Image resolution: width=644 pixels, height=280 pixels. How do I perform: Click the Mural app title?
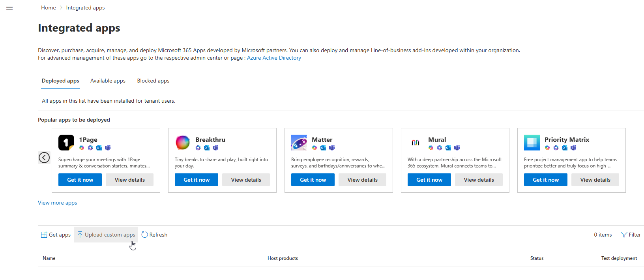tap(437, 139)
